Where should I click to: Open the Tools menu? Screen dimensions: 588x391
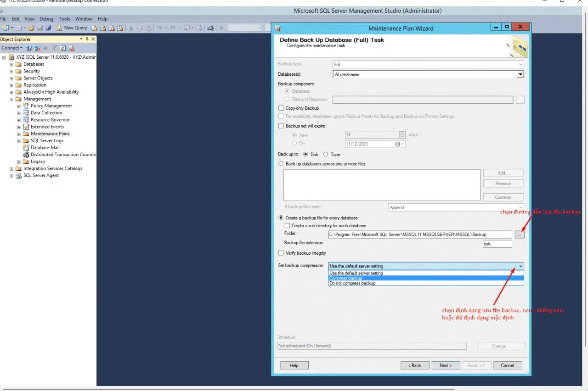[x=64, y=19]
